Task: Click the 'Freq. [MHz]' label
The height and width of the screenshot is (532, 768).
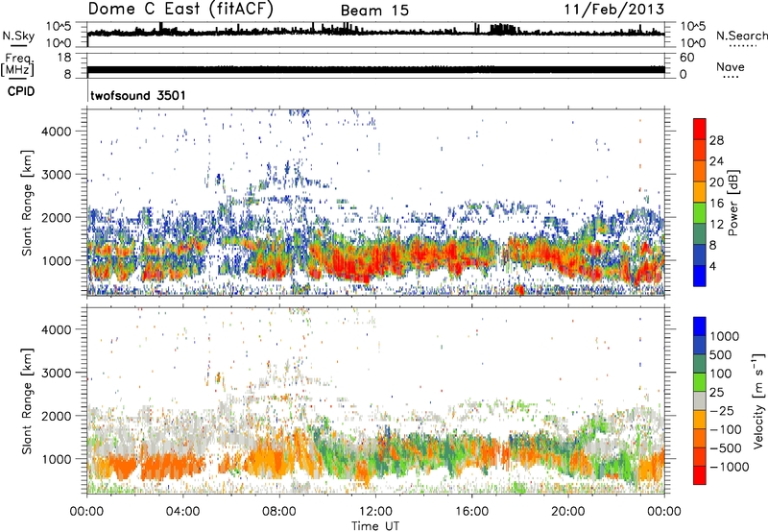Action: 17,65
